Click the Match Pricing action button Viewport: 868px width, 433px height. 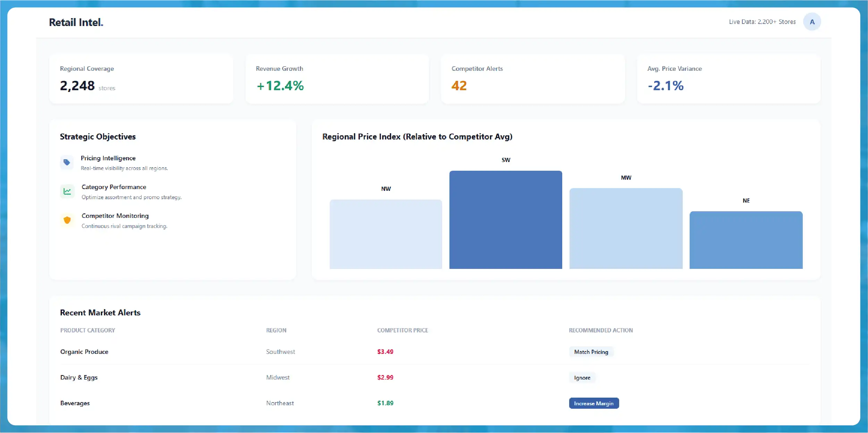pos(591,352)
